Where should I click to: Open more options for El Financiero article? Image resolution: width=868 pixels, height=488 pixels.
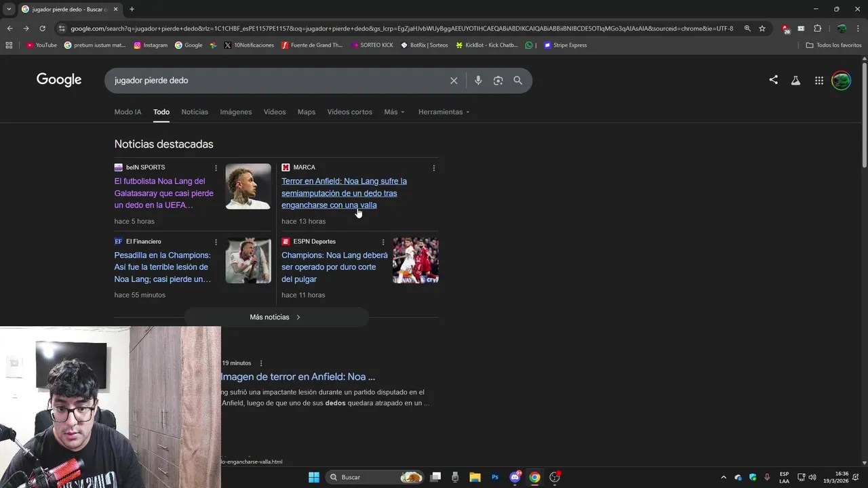coord(216,242)
